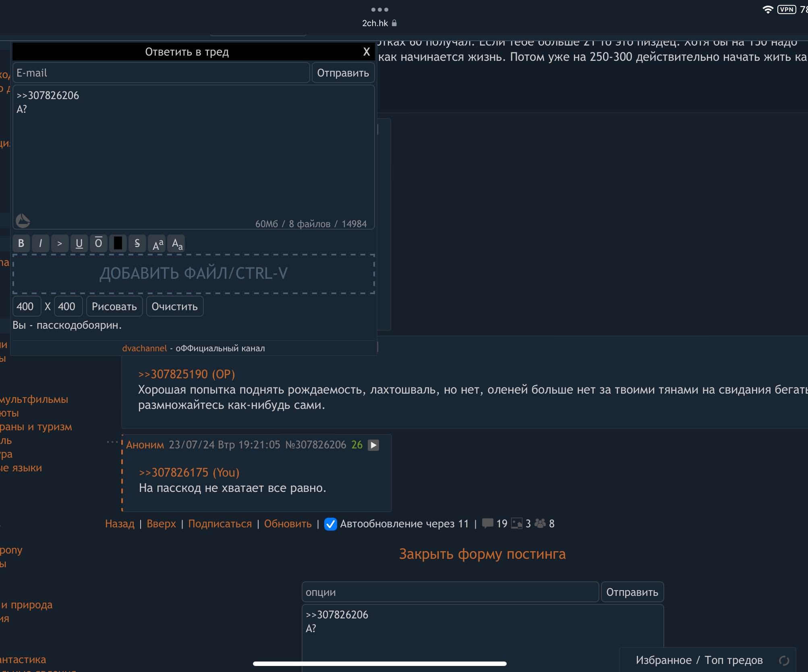The width and height of the screenshot is (808, 672).
Task: Click the reply count 26 on post
Action: [x=357, y=445]
